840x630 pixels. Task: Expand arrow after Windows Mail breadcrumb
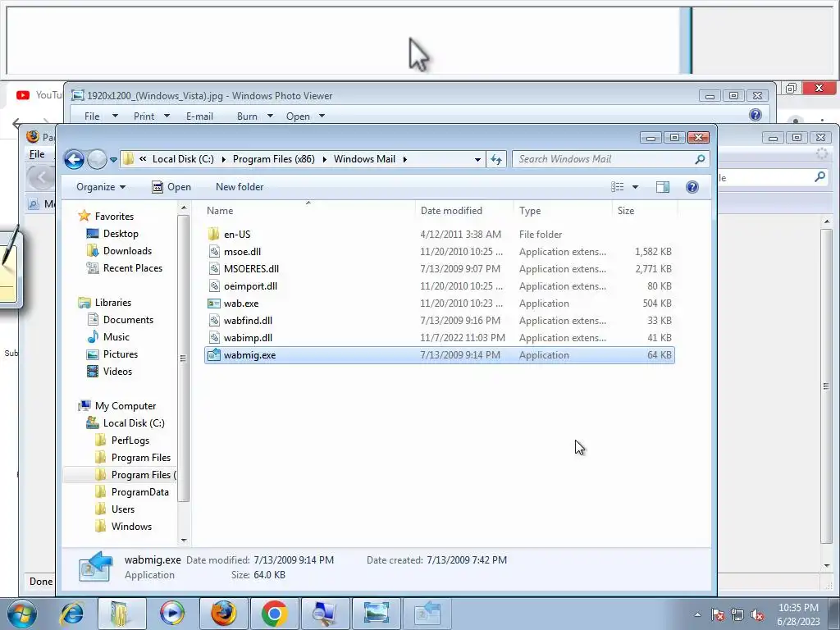[405, 160]
